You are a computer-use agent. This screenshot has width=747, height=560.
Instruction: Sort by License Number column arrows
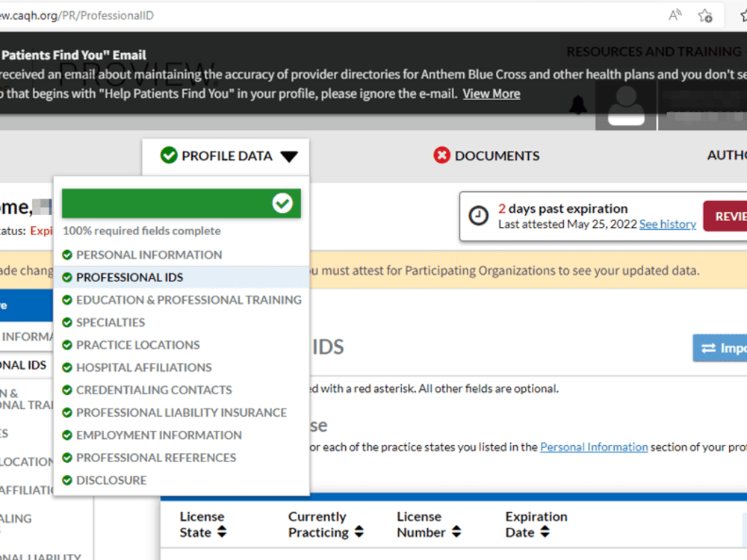pyautogui.click(x=456, y=532)
